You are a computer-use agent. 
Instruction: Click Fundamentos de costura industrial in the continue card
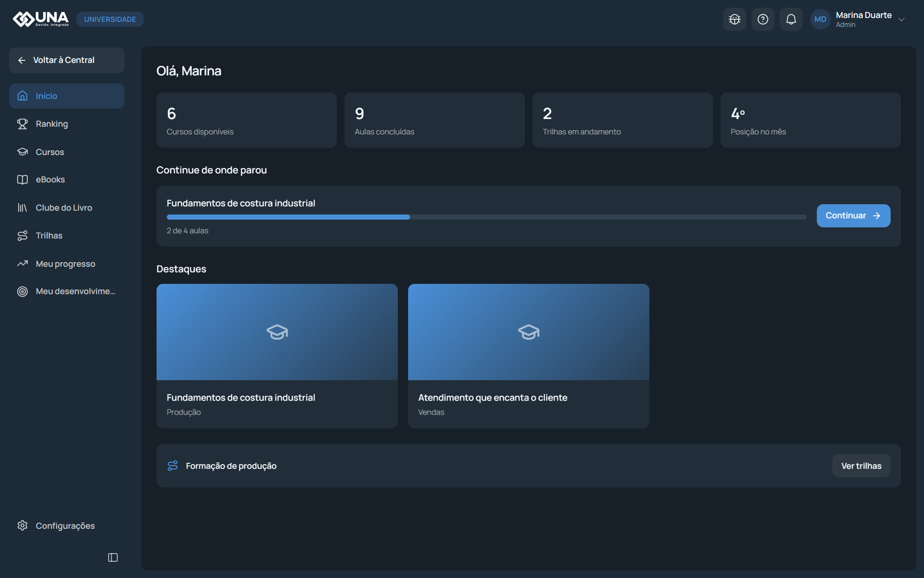[241, 203]
